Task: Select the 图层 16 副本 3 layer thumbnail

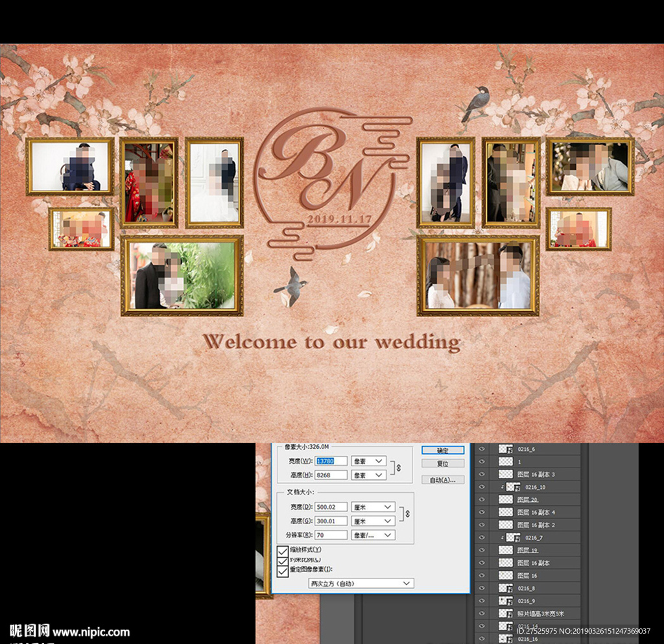Action: point(506,474)
